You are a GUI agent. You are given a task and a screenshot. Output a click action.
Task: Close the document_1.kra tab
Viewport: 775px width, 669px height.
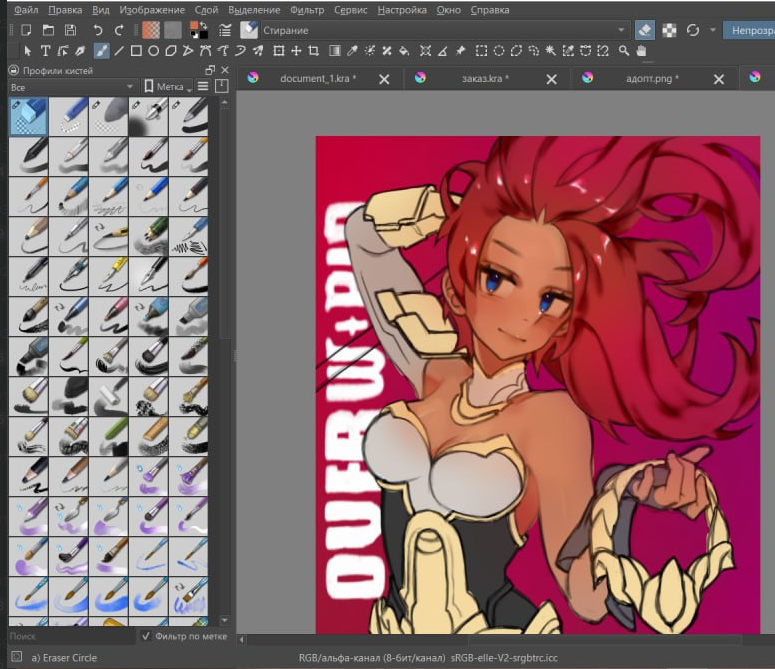[384, 79]
